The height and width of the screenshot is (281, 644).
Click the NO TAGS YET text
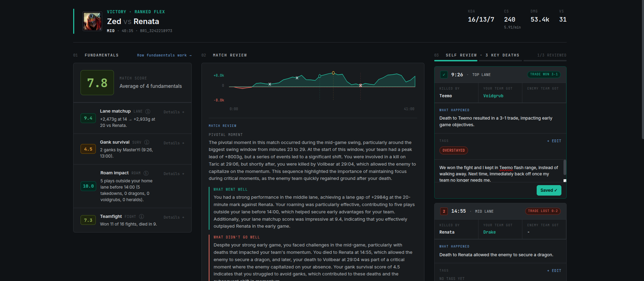452,279
